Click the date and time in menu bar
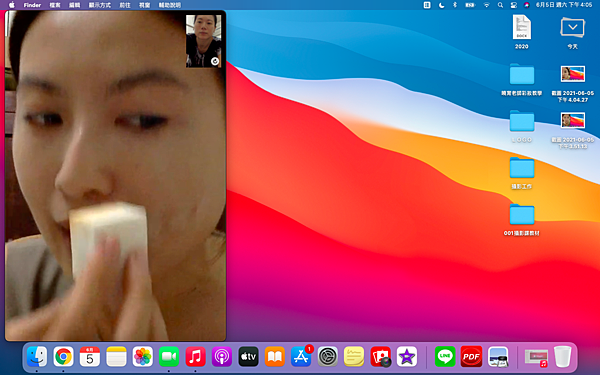600x375 pixels. coord(564,5)
